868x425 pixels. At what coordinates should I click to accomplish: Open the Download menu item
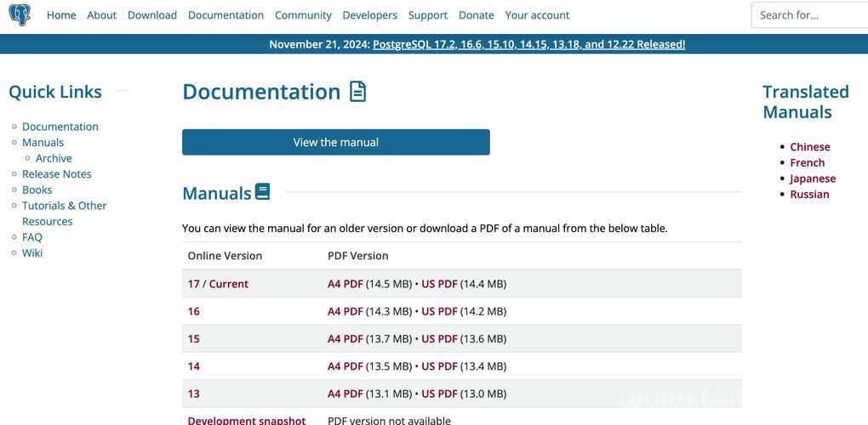(x=152, y=15)
